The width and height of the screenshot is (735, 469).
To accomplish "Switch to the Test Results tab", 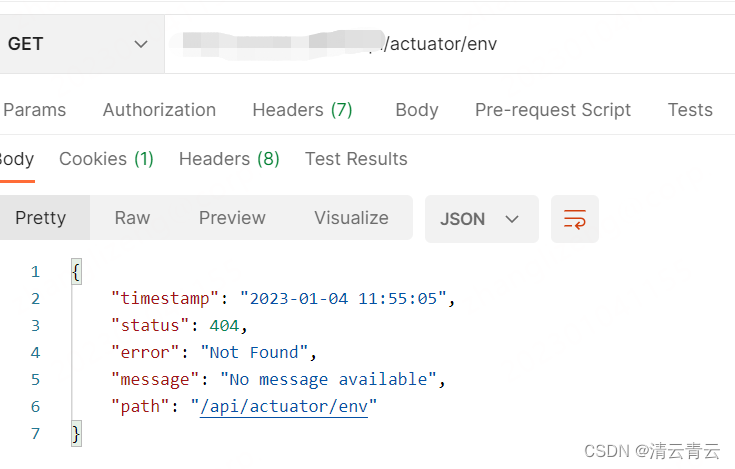I will (x=356, y=159).
